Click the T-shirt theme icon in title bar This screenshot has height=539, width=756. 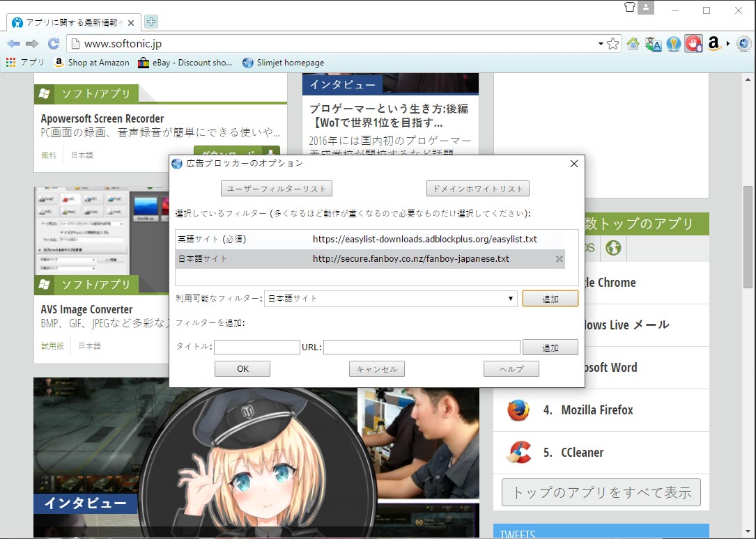coord(630,7)
